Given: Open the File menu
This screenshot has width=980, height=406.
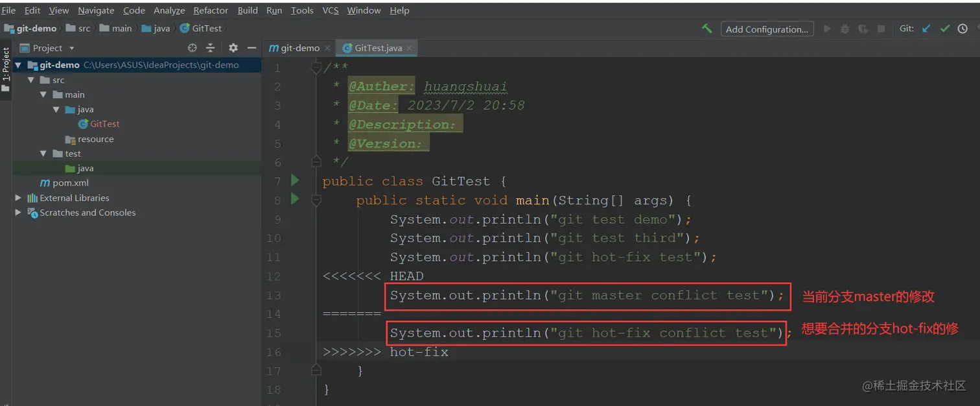Looking at the screenshot, I should tap(8, 10).
